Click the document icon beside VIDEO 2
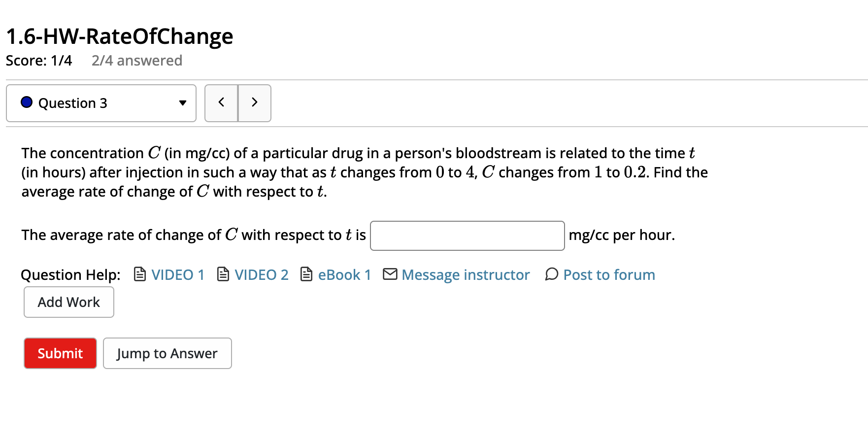The image size is (868, 440). pyautogui.click(x=223, y=274)
